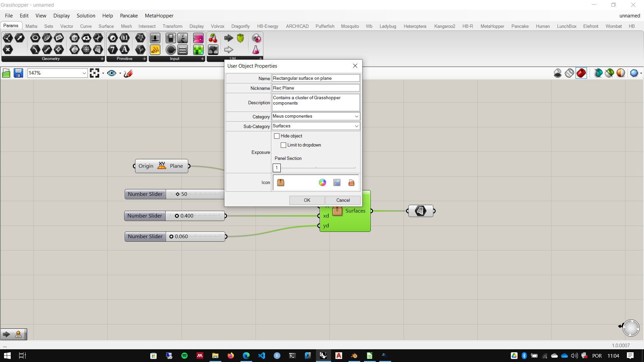Click the Open File green folder icon
Screen dimensions: 644x362
click(6, 73)
